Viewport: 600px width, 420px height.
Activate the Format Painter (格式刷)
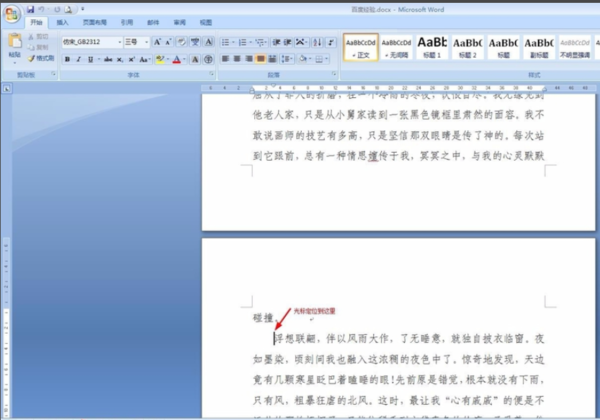point(41,58)
